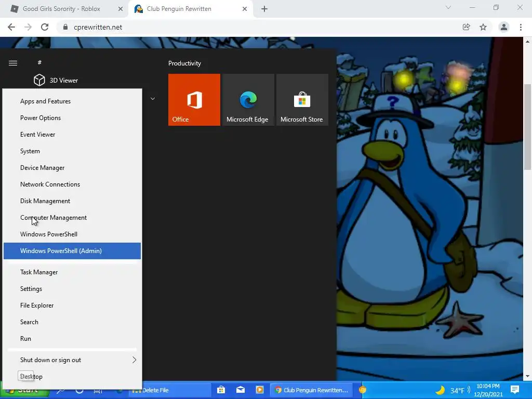The height and width of the screenshot is (399, 532).
Task: Run Windows PowerShell (Admin)
Action: [72, 251]
